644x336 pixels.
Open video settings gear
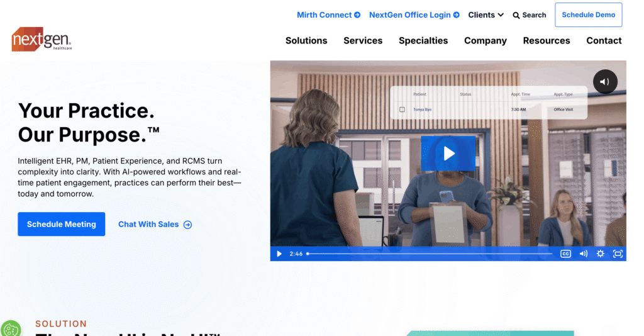click(x=601, y=254)
